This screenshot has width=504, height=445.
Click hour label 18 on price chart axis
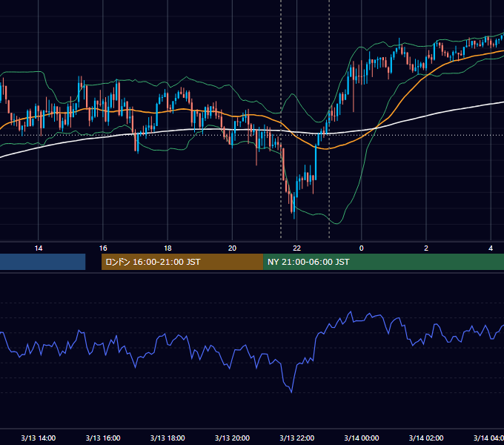(x=168, y=248)
